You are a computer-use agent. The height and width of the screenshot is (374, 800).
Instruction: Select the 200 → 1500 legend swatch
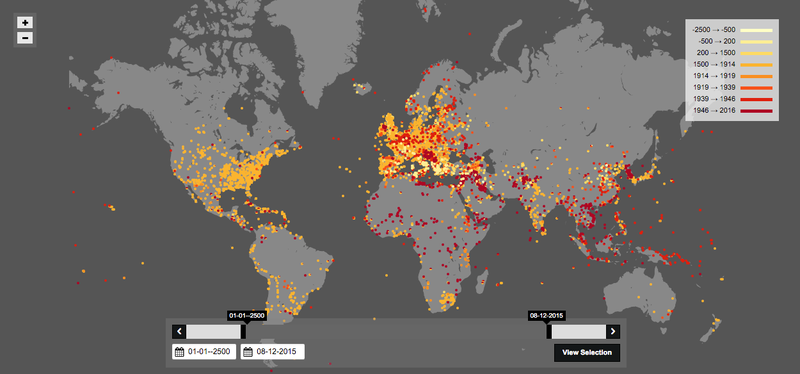(x=756, y=54)
